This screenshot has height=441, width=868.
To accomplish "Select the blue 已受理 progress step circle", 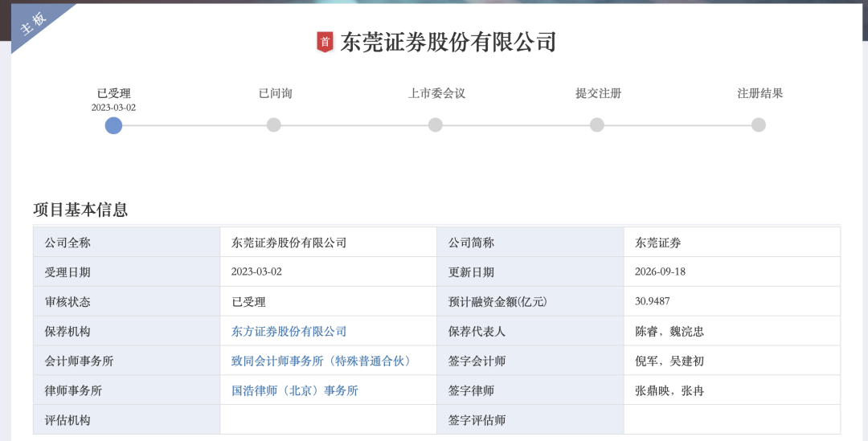I will [x=113, y=125].
